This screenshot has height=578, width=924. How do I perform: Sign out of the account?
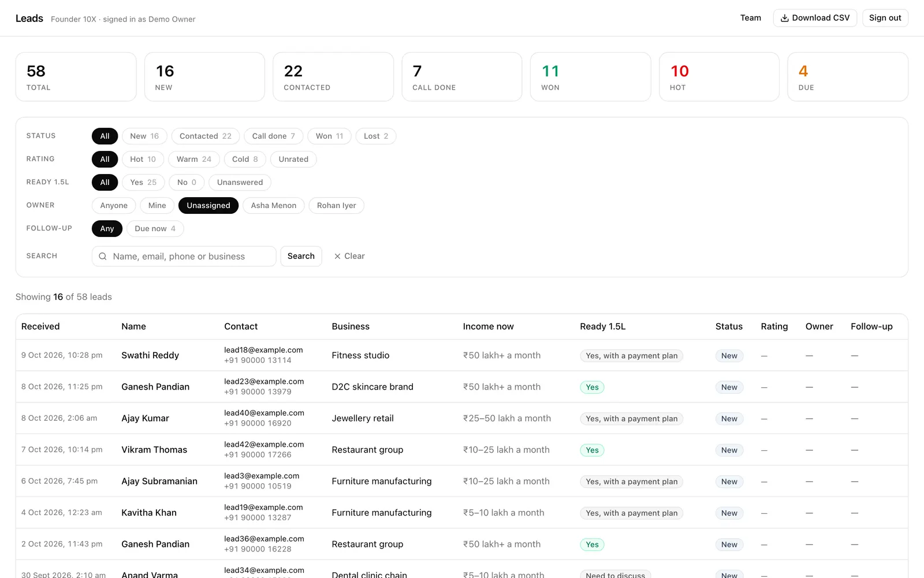[x=885, y=18]
